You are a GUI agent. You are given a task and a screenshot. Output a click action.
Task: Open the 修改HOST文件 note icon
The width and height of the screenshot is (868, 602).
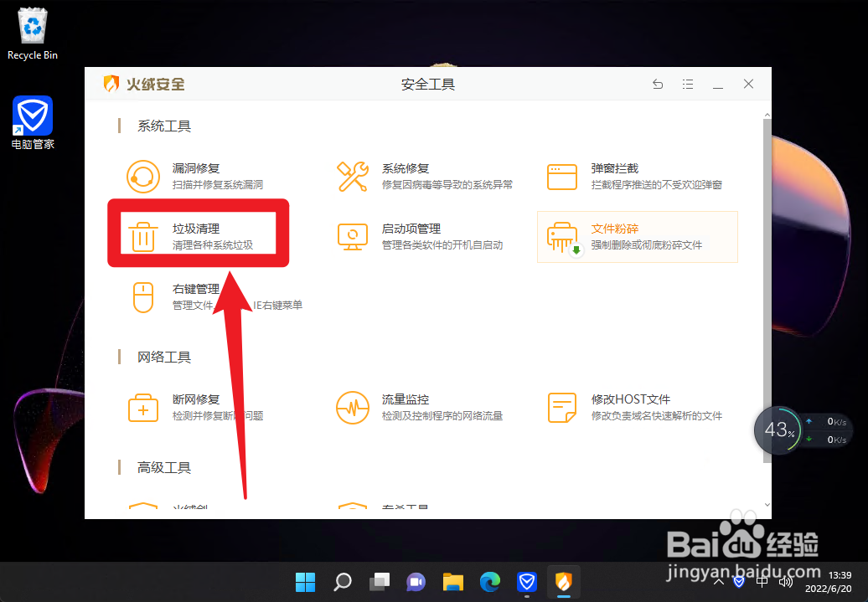pos(562,408)
